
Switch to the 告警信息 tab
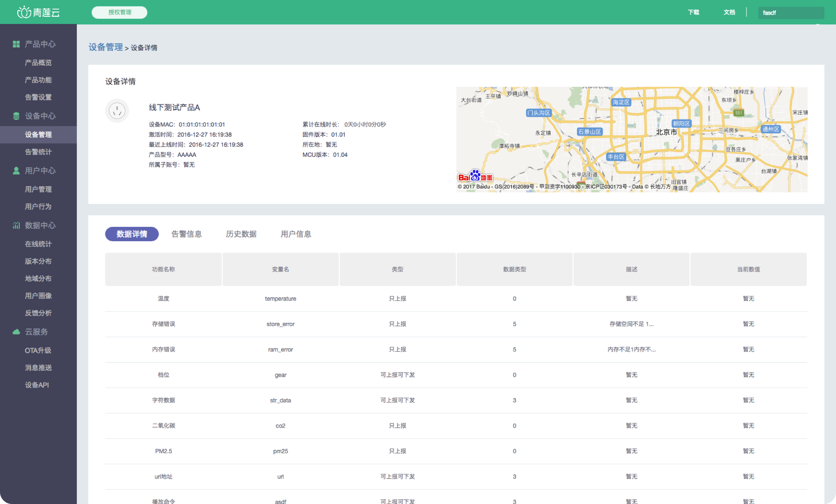click(x=187, y=234)
